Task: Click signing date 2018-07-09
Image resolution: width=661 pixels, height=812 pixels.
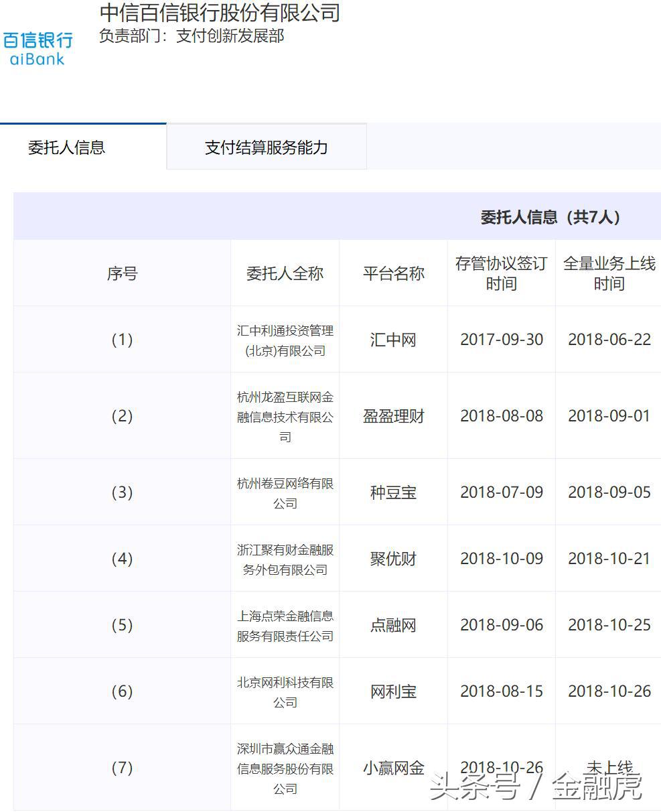Action: click(x=502, y=492)
